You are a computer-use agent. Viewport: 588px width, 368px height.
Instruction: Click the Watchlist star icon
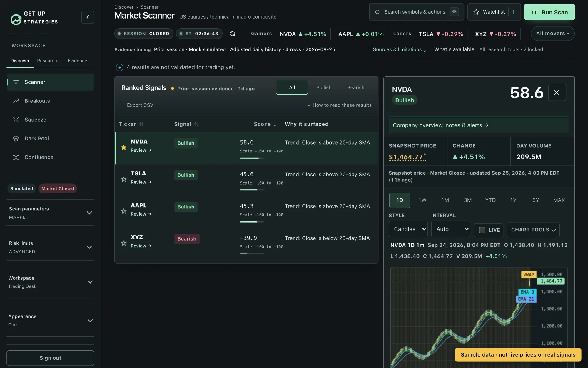pyautogui.click(x=476, y=12)
